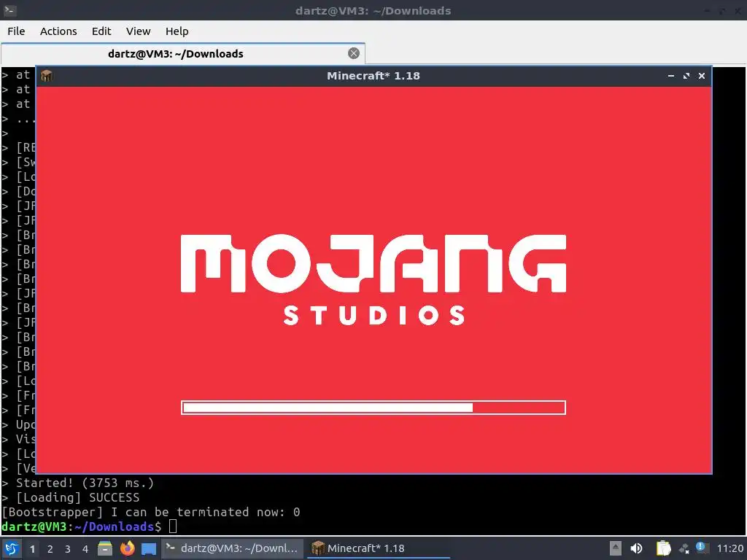Switch to workspace 3
Viewport: 747px width, 560px height.
click(68, 549)
